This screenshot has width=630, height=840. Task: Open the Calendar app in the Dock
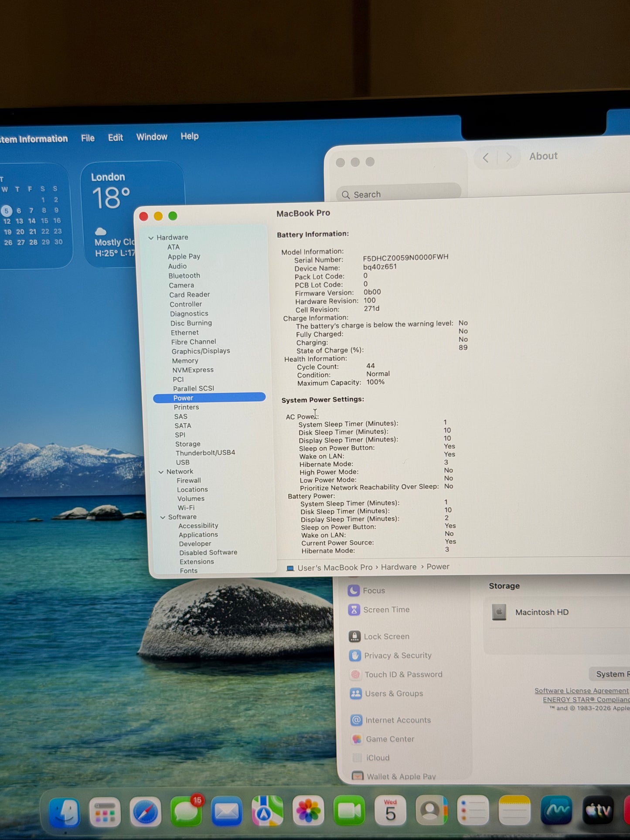390,810
